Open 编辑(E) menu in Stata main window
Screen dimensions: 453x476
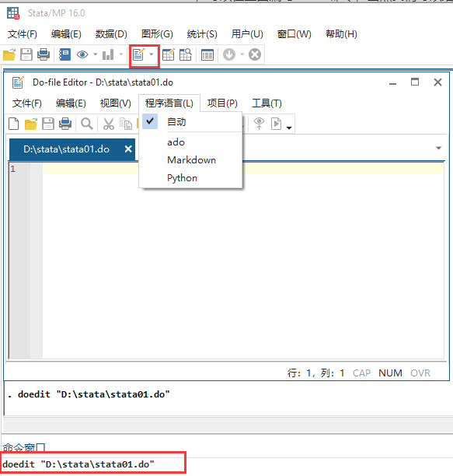click(x=66, y=34)
